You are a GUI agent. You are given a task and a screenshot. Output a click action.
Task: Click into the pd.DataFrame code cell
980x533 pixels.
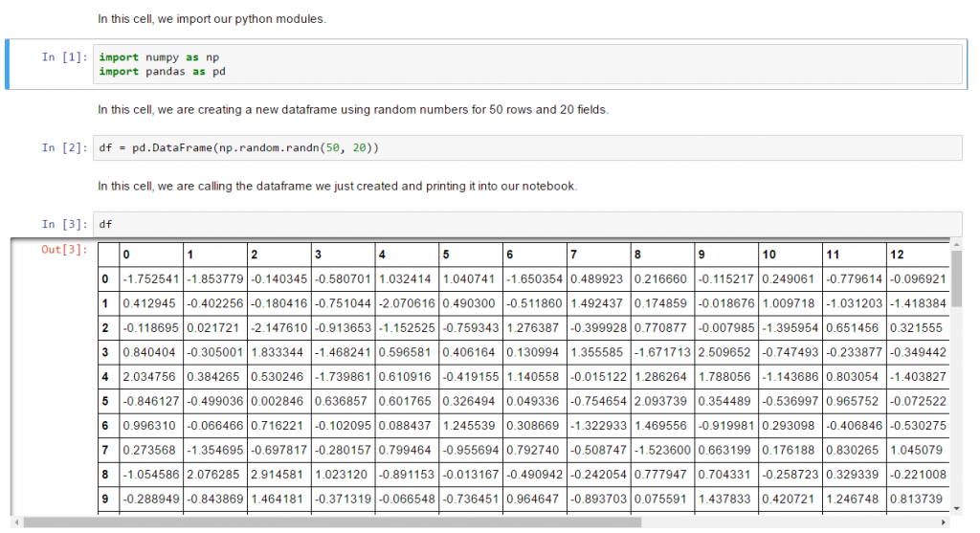(x=528, y=147)
